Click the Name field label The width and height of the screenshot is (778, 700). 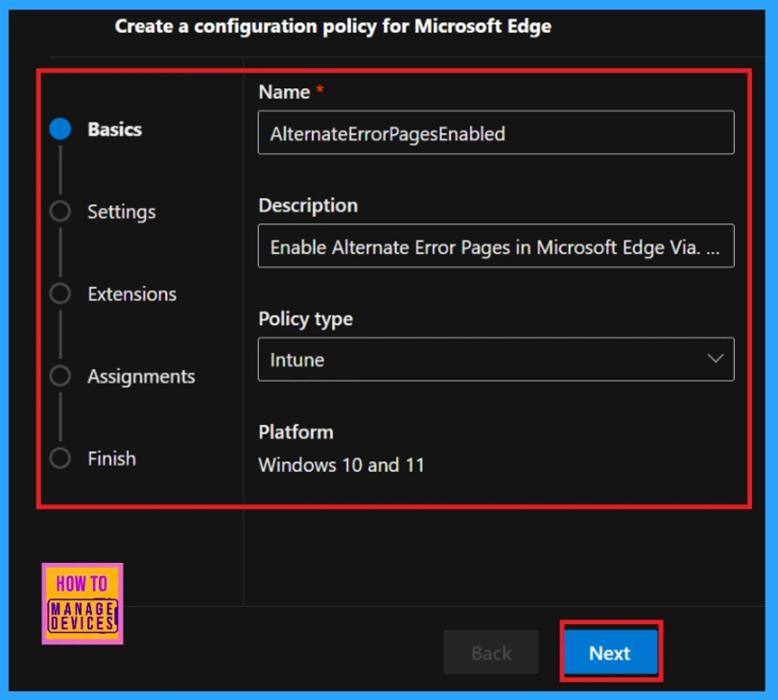click(x=284, y=92)
